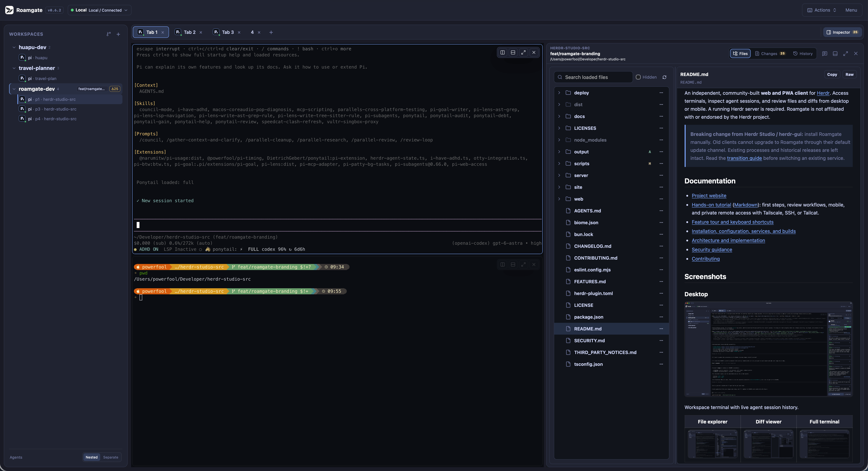The height and width of the screenshot is (471, 868).
Task: Click the Search loaded files field
Action: (x=593, y=77)
